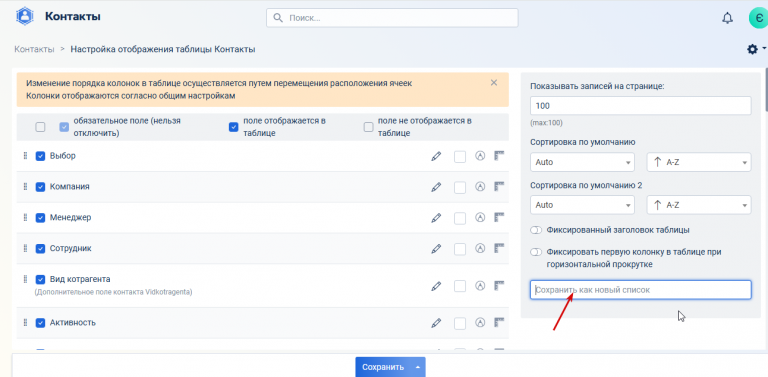The height and width of the screenshot is (377, 768).
Task: Edit the Менеджер column with pencil
Action: click(x=436, y=218)
